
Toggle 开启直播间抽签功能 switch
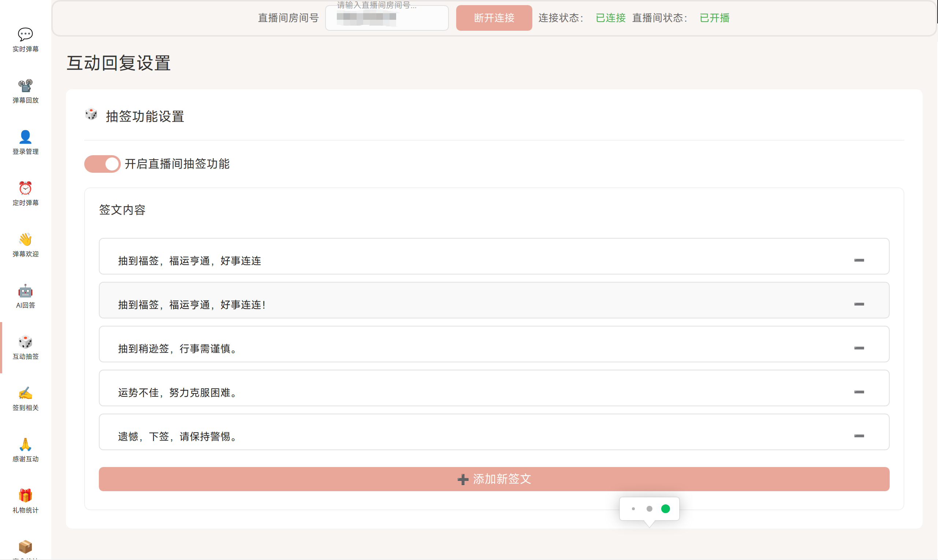(x=102, y=164)
